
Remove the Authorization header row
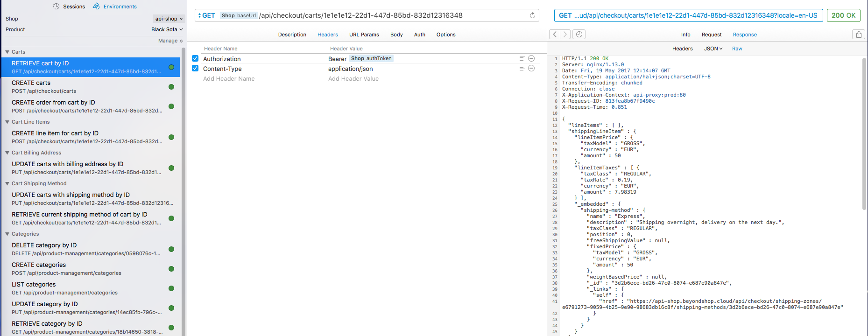[531, 58]
